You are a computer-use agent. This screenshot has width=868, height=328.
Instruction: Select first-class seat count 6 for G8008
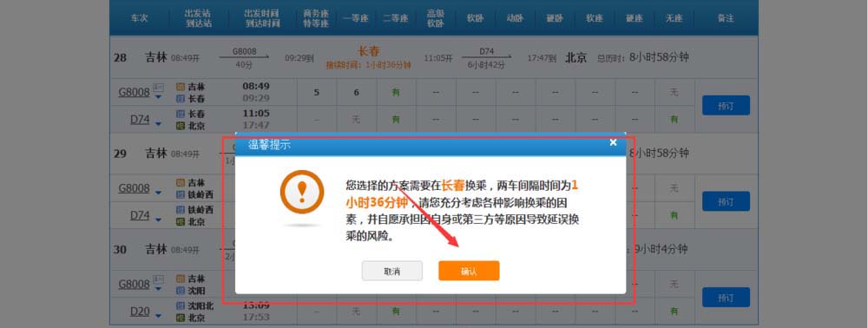(356, 92)
